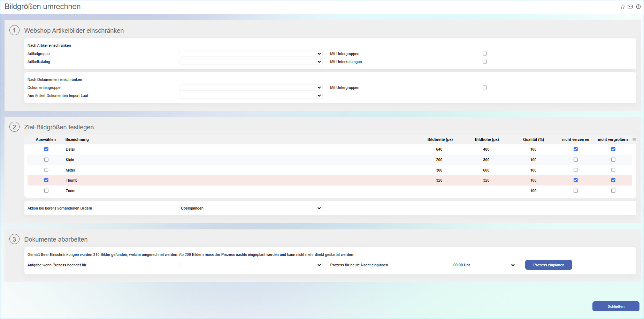Enable Mit Unterkatalogen checkbox
Image resolution: width=644 pixels, height=319 pixels.
coord(485,62)
